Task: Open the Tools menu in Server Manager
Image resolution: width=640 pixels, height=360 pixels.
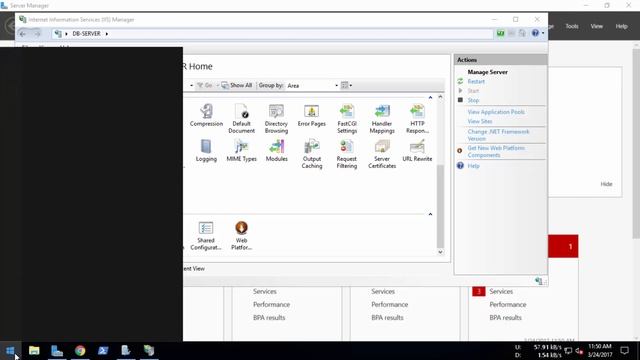Action: click(x=572, y=26)
